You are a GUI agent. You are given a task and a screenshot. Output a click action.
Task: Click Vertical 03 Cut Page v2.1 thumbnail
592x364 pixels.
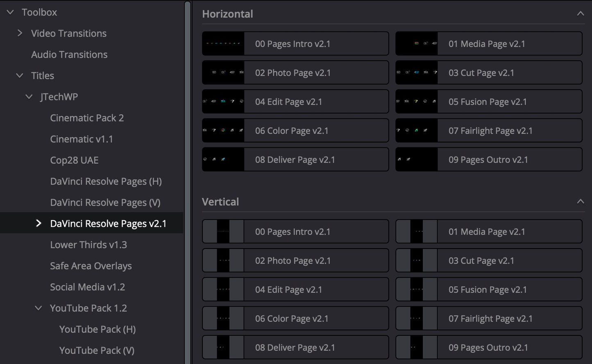point(417,260)
